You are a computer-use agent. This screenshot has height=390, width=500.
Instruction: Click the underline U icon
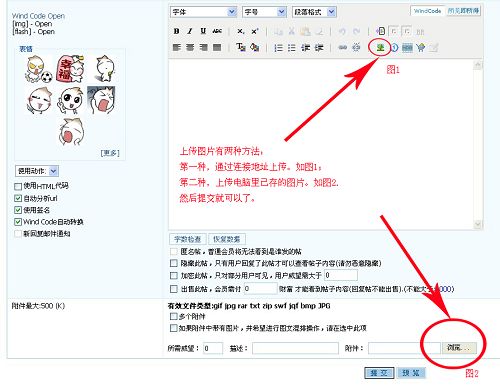203,31
